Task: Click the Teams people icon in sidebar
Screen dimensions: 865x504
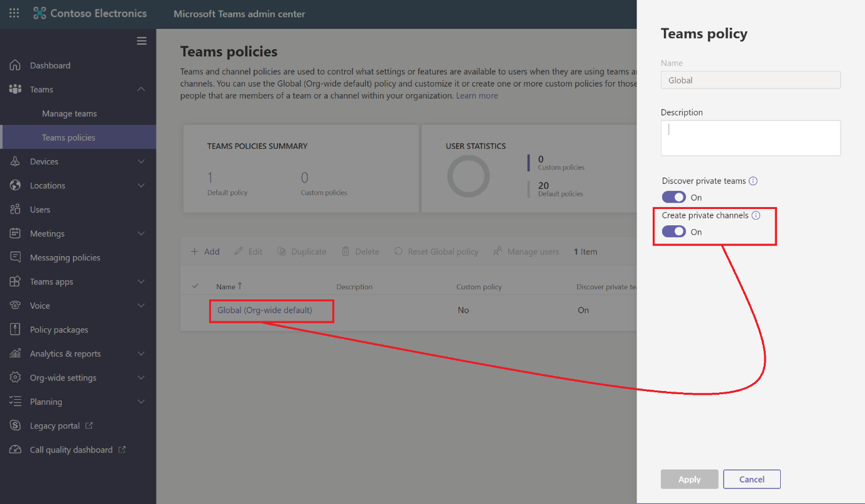Action: tap(15, 89)
